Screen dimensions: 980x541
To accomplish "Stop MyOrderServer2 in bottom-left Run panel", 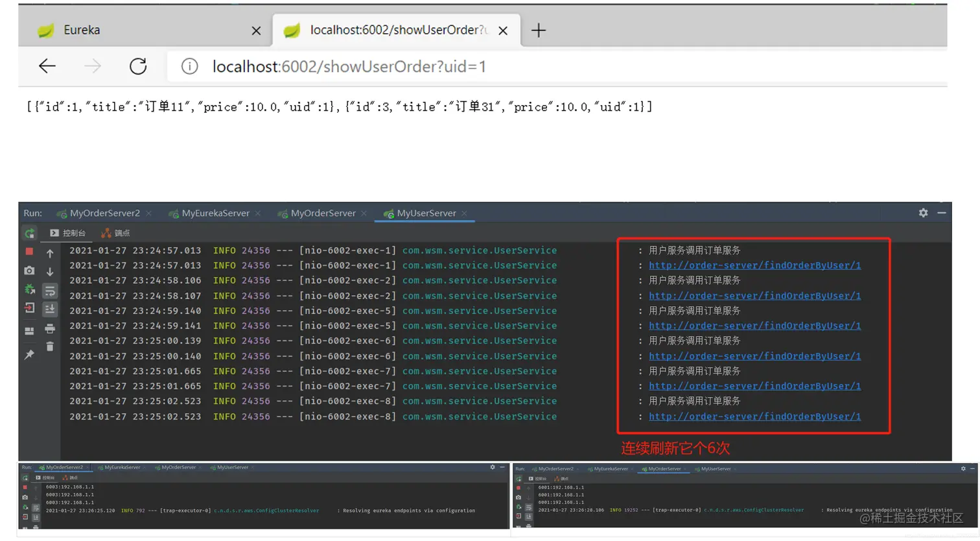I will [x=25, y=487].
